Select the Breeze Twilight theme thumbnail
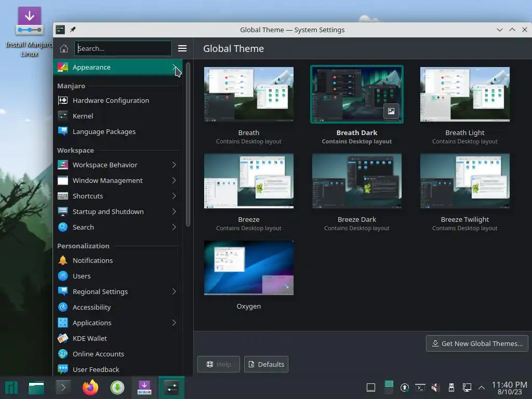The height and width of the screenshot is (399, 532). point(465,181)
